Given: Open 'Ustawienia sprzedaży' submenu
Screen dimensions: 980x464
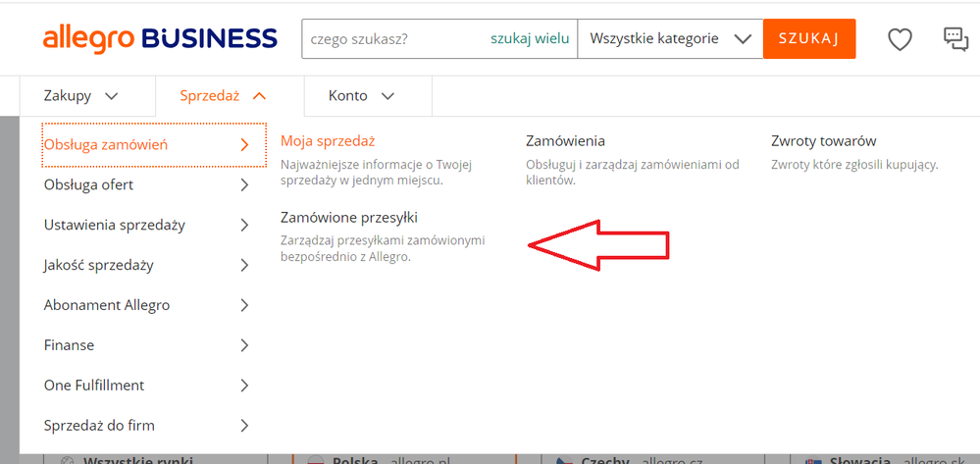Looking at the screenshot, I should point(146,225).
